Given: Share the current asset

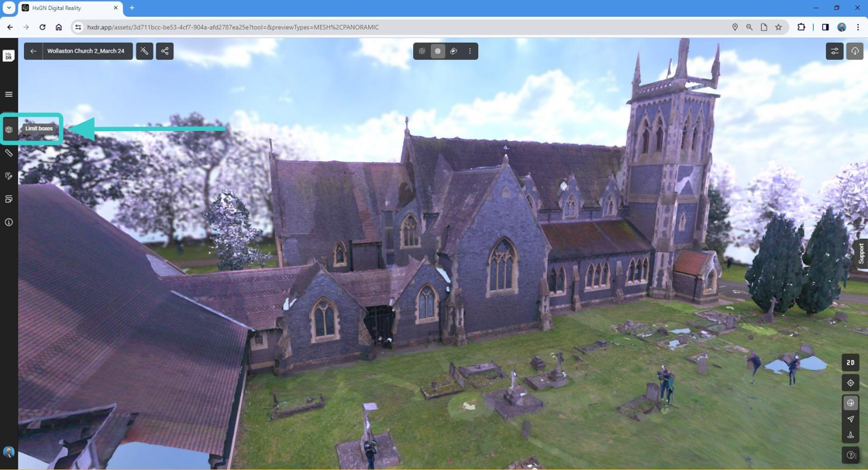Looking at the screenshot, I should pos(165,51).
